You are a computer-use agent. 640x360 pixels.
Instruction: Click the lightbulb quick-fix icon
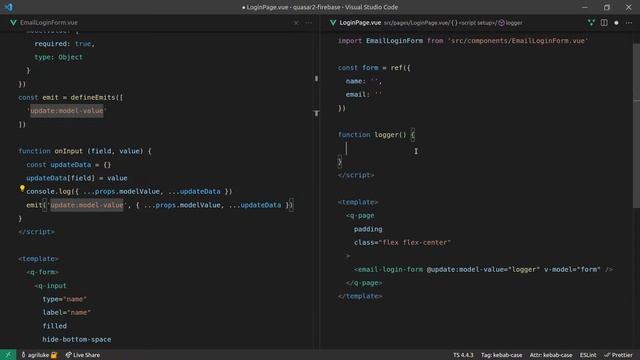click(x=22, y=188)
